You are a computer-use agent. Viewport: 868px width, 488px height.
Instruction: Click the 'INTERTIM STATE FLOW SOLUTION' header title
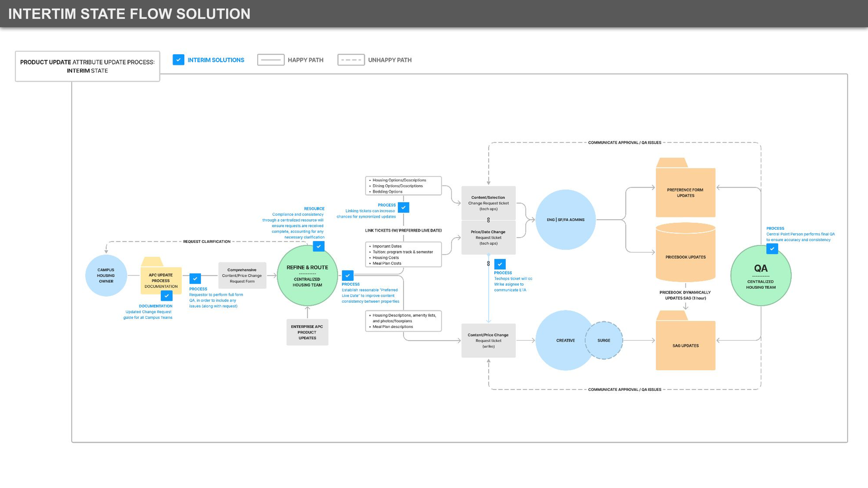(129, 14)
